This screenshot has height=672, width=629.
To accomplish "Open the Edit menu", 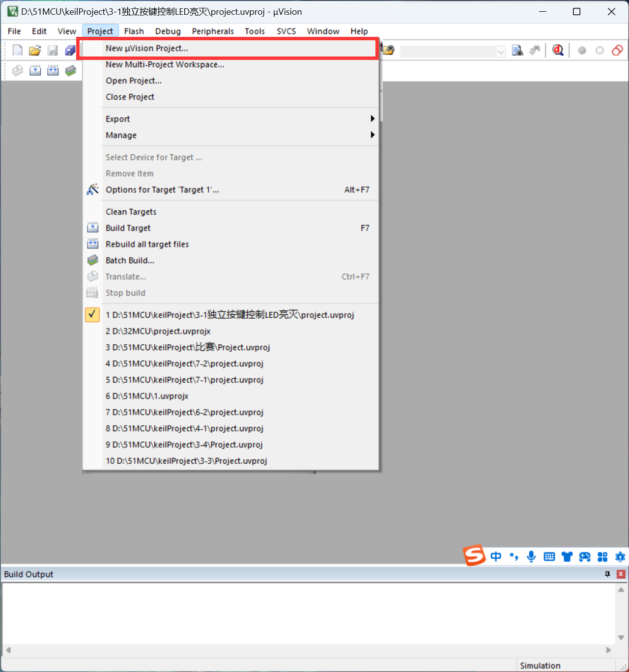I will tap(39, 31).
